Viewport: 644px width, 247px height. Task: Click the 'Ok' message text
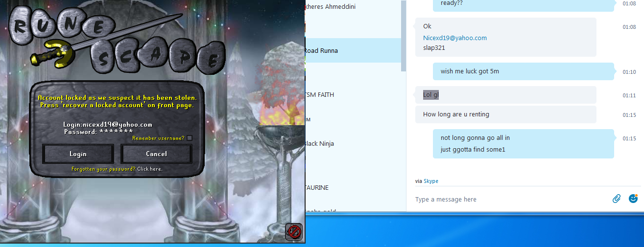click(x=427, y=26)
